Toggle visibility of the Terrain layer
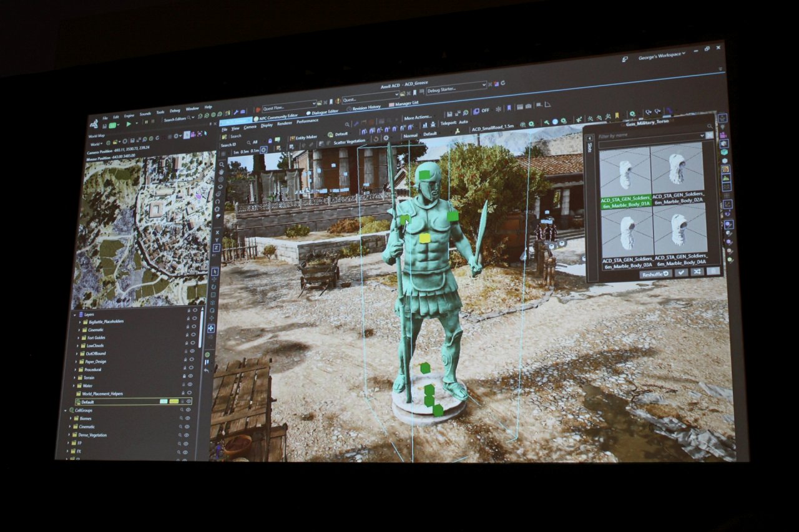Image resolution: width=799 pixels, height=532 pixels. tap(190, 376)
